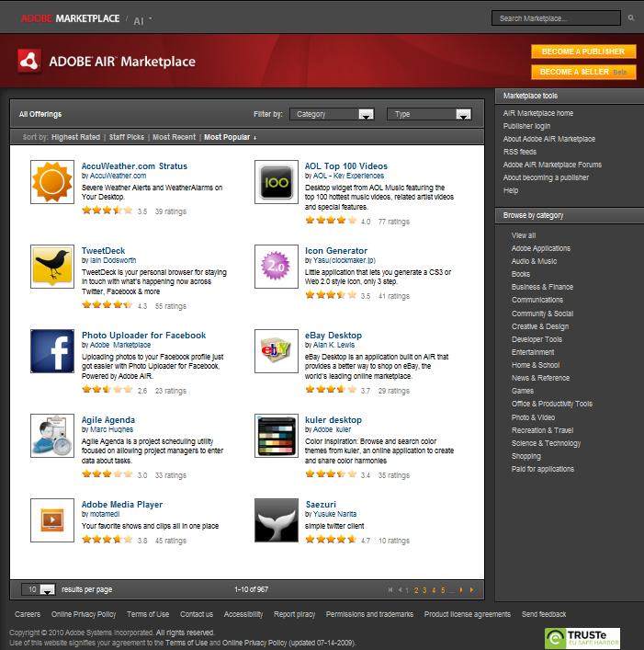Sort by Staff Picks
This screenshot has height=650, width=644.
(x=127, y=137)
